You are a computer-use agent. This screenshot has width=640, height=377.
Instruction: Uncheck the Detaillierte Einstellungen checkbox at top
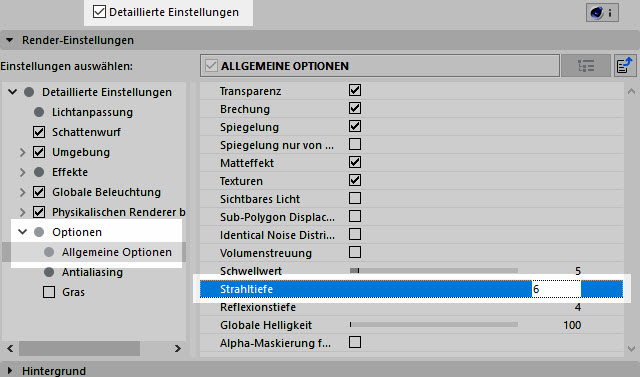coord(99,11)
